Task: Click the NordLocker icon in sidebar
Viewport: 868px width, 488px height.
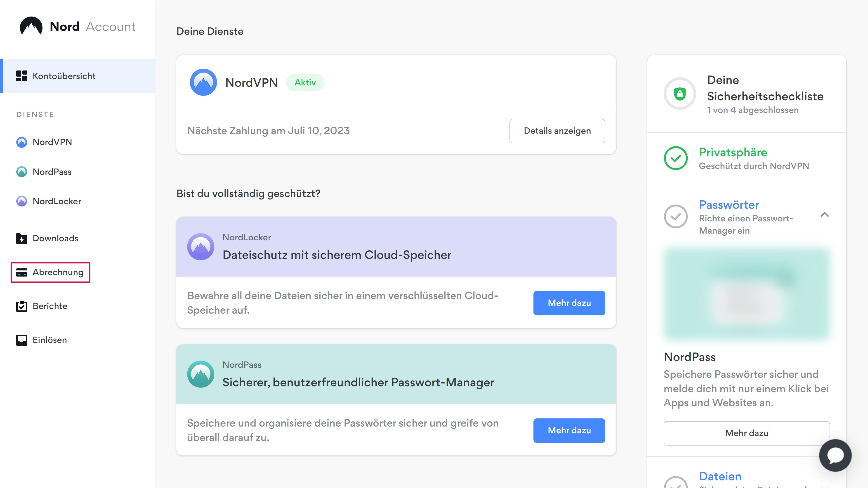Action: point(21,201)
